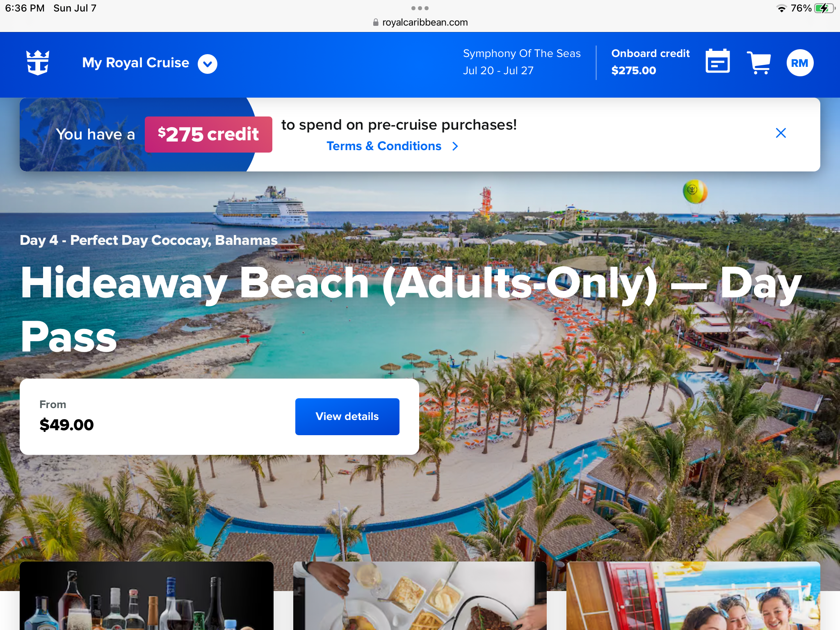Image resolution: width=840 pixels, height=630 pixels.
Task: Tap the battery status icon
Action: pos(825,8)
